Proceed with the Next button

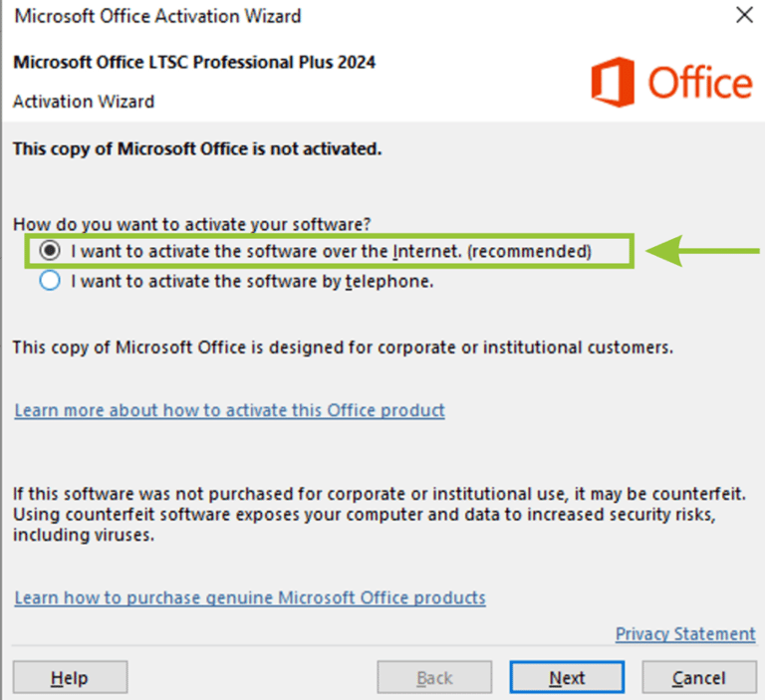567,677
